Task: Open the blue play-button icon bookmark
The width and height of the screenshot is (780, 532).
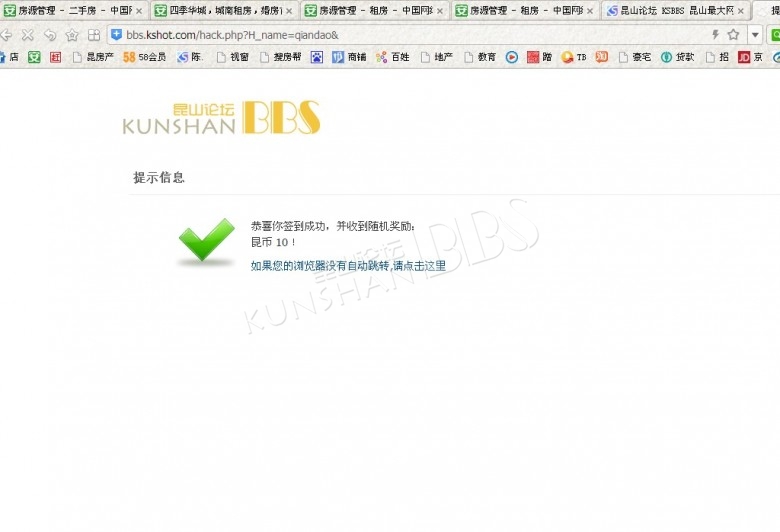Action: [511, 57]
